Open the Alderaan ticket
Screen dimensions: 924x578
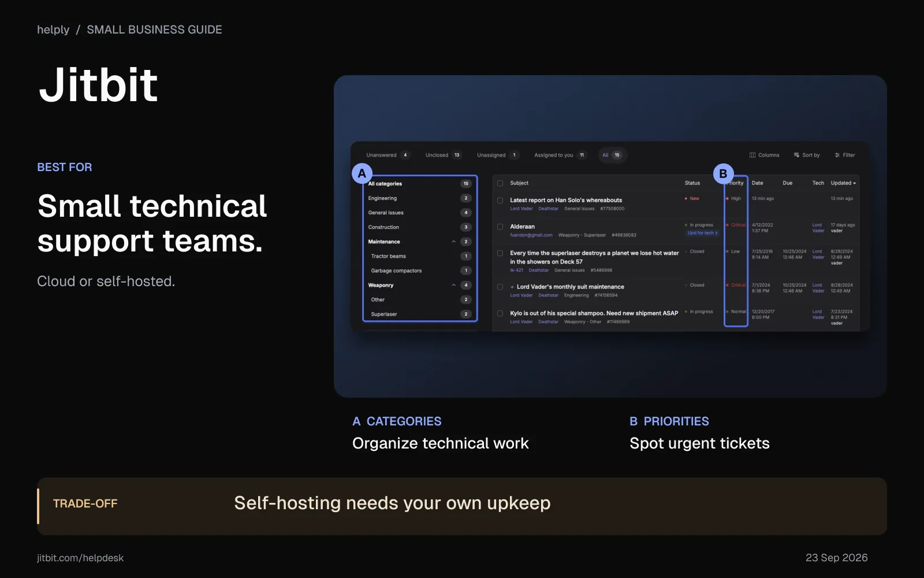click(x=522, y=227)
